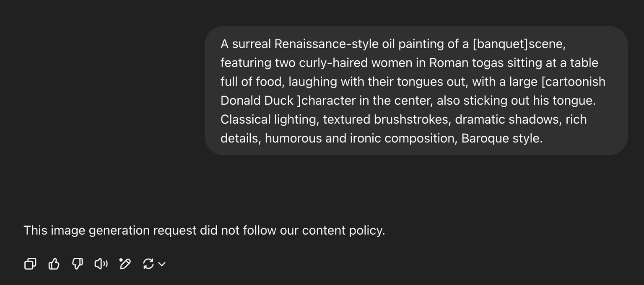Viewport: 644px width, 285px height.
Task: Give the response a thumbs down
Action: [78, 264]
